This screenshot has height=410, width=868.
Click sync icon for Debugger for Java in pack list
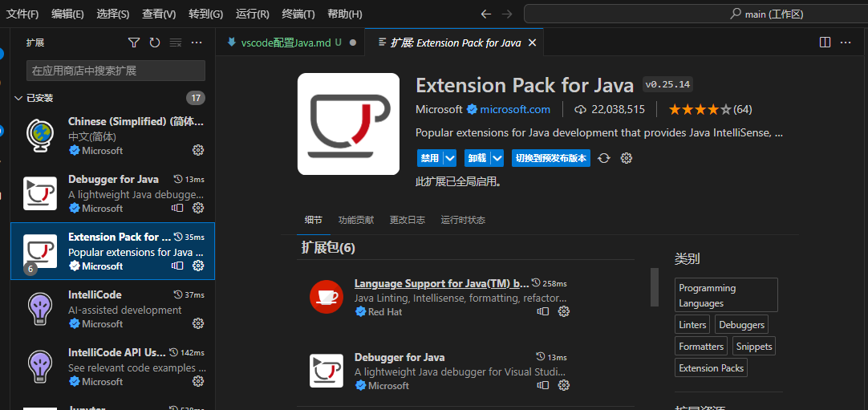click(542, 384)
